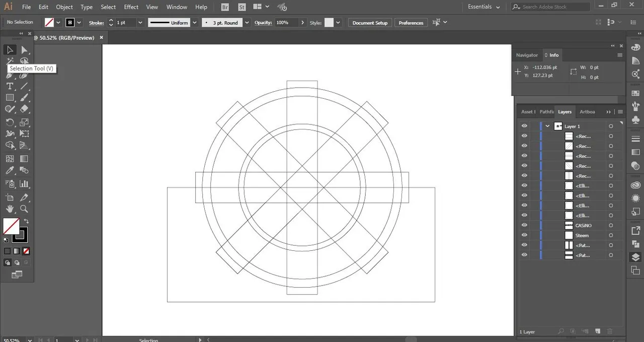Collapse Layer 1 with its chevron

pos(547,126)
